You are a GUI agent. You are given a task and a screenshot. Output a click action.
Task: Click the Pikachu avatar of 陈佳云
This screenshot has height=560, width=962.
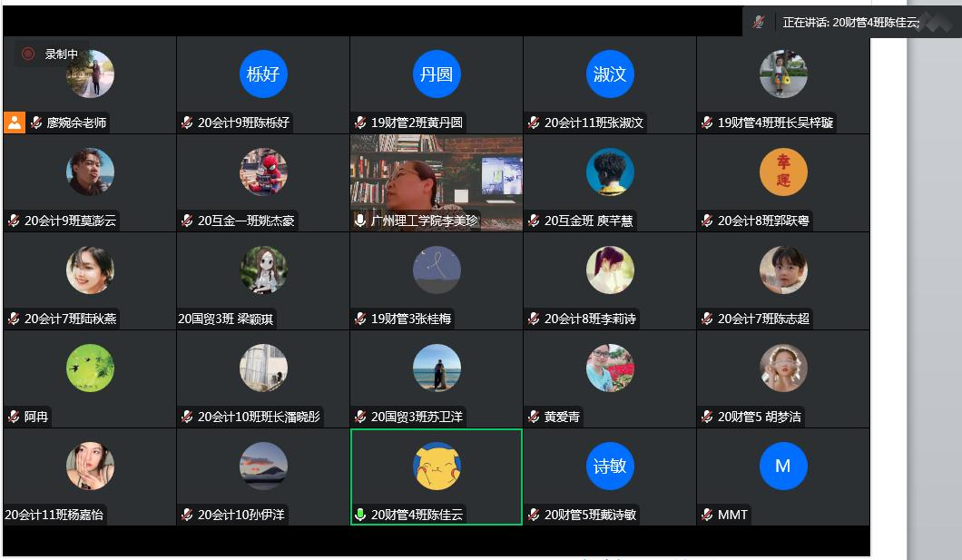[437, 466]
